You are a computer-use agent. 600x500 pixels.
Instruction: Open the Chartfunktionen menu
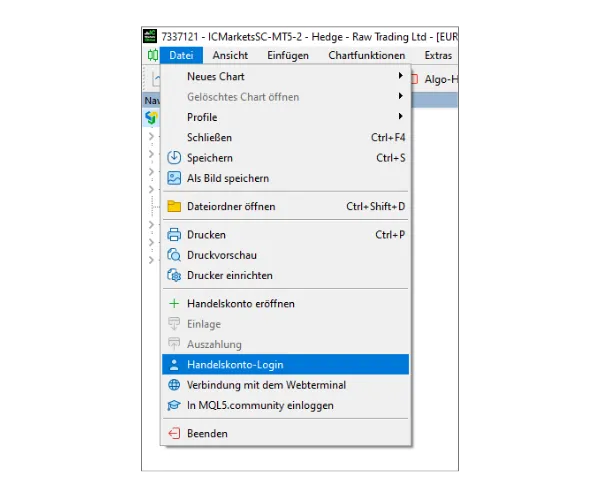tap(366, 56)
